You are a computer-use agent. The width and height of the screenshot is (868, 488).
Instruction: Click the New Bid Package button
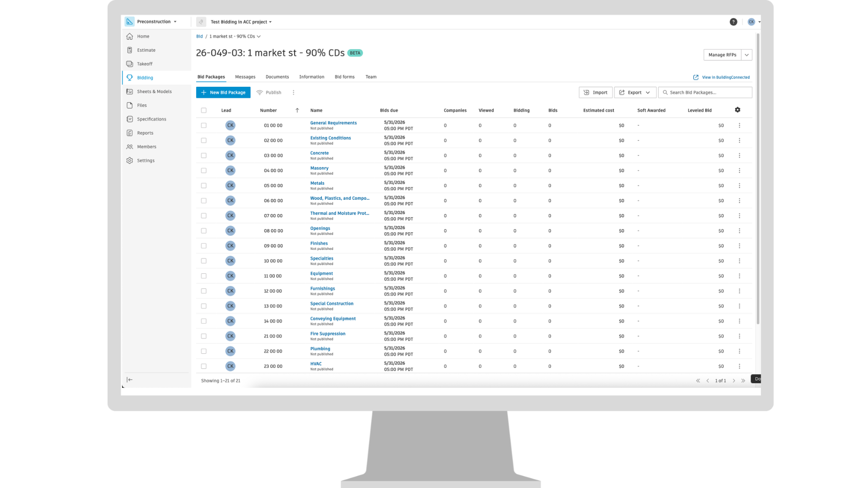223,92
